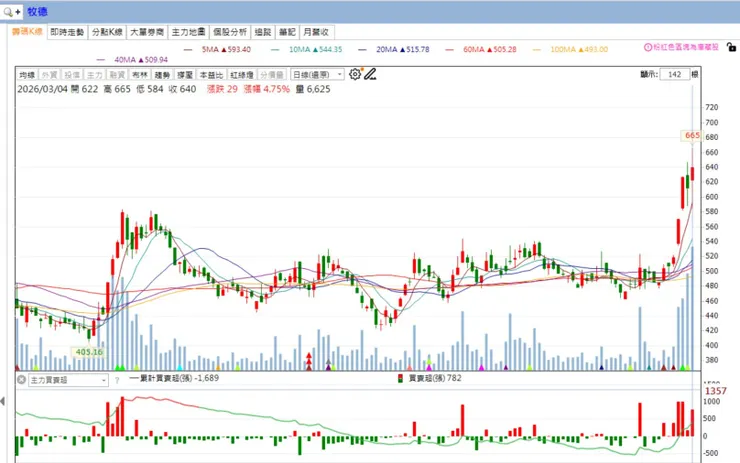Viewport: 740px width, 463px height.
Task: Select the pencil drawing tool icon
Action: click(x=370, y=74)
